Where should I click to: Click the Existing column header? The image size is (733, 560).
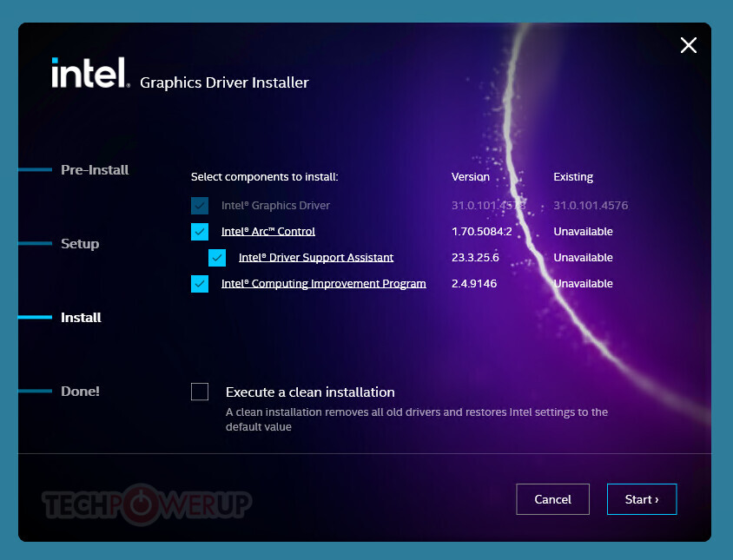pyautogui.click(x=573, y=176)
